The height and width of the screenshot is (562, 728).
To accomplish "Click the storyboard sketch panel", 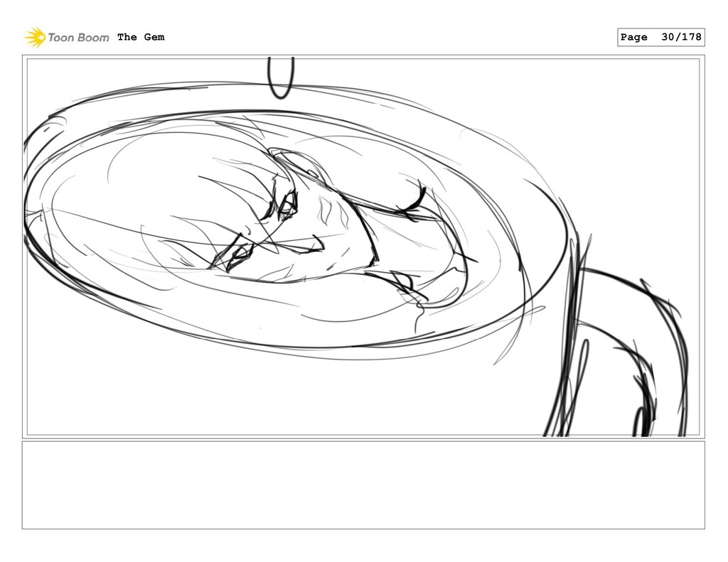I will click(363, 247).
